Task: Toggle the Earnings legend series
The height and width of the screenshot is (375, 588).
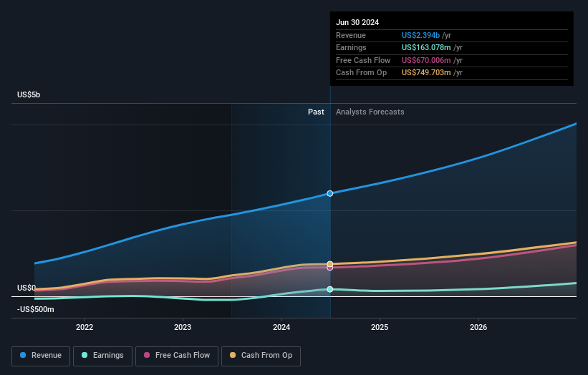Action: (x=102, y=356)
